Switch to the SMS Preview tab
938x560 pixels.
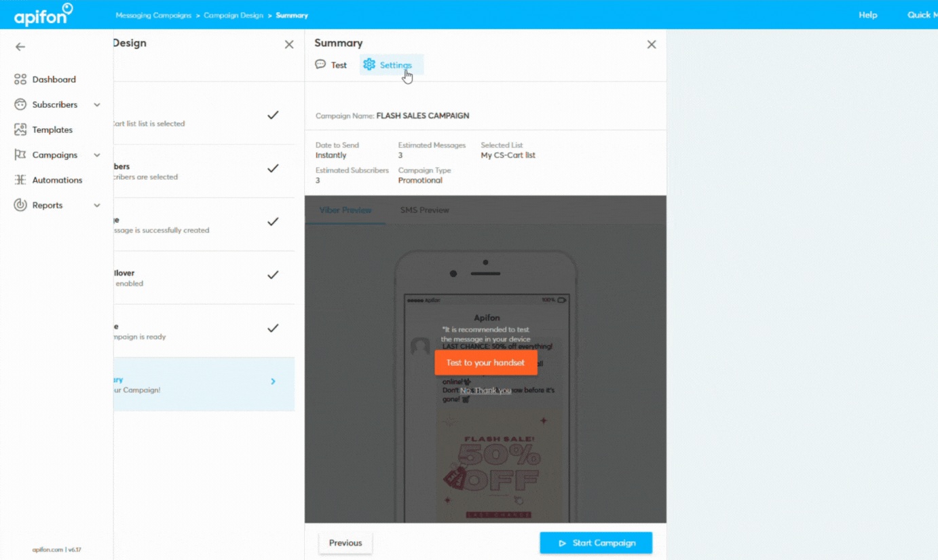[x=425, y=210]
